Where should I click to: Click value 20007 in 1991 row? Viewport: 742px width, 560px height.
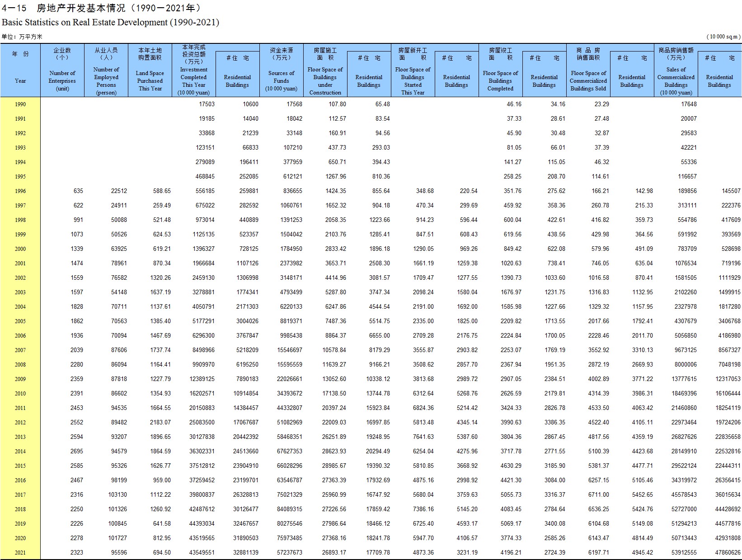689,118
